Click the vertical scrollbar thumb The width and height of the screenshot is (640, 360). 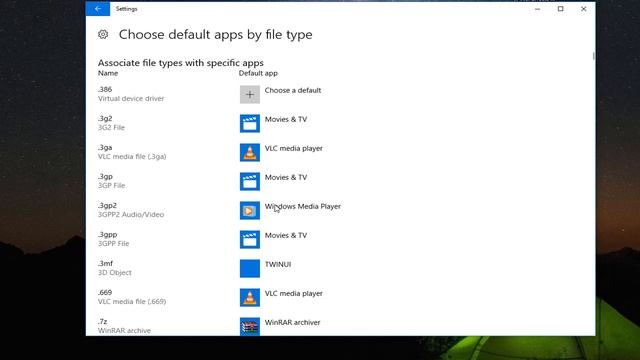593,56
